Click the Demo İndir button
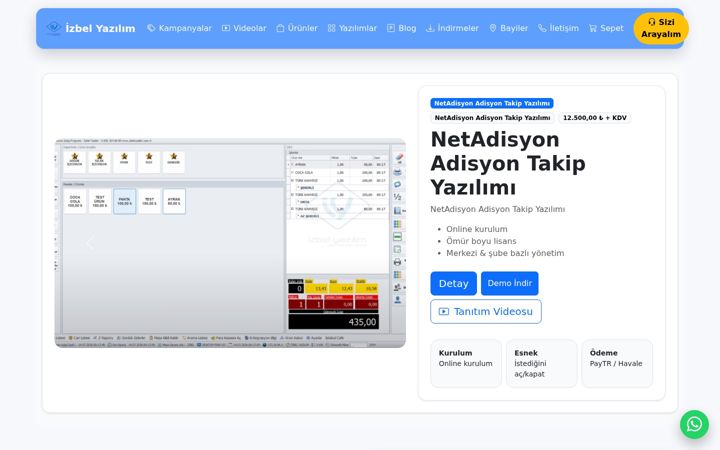 click(x=510, y=283)
